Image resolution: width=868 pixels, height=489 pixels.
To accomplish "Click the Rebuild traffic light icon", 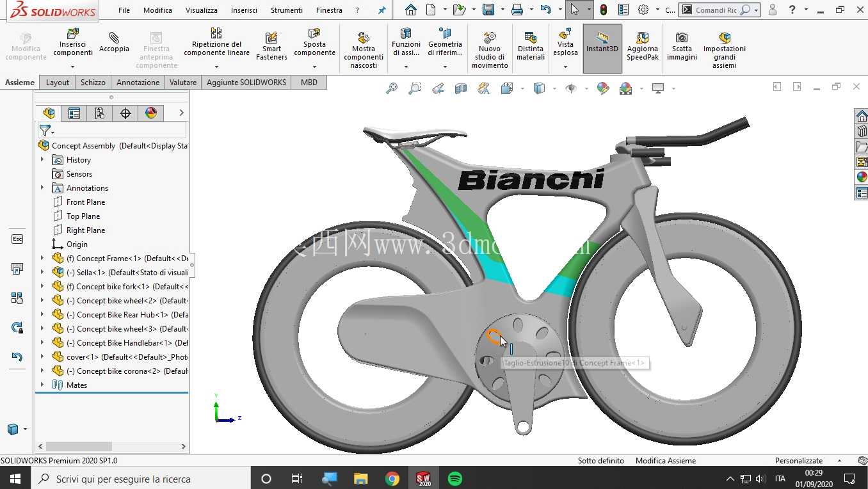I will 603,10.
